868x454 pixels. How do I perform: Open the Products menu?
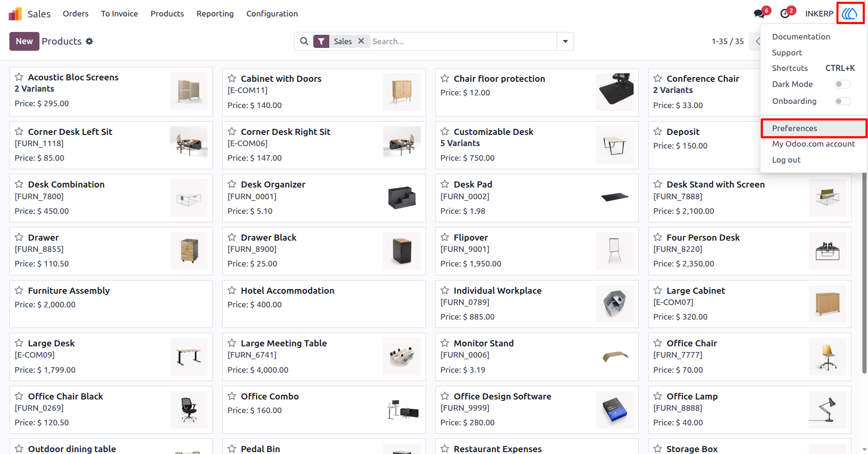[167, 14]
